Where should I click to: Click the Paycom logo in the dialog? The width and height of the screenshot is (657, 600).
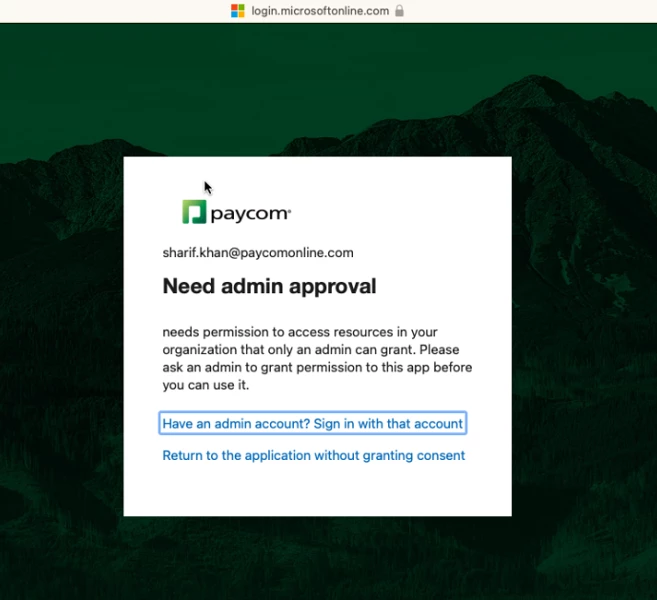click(x=236, y=212)
